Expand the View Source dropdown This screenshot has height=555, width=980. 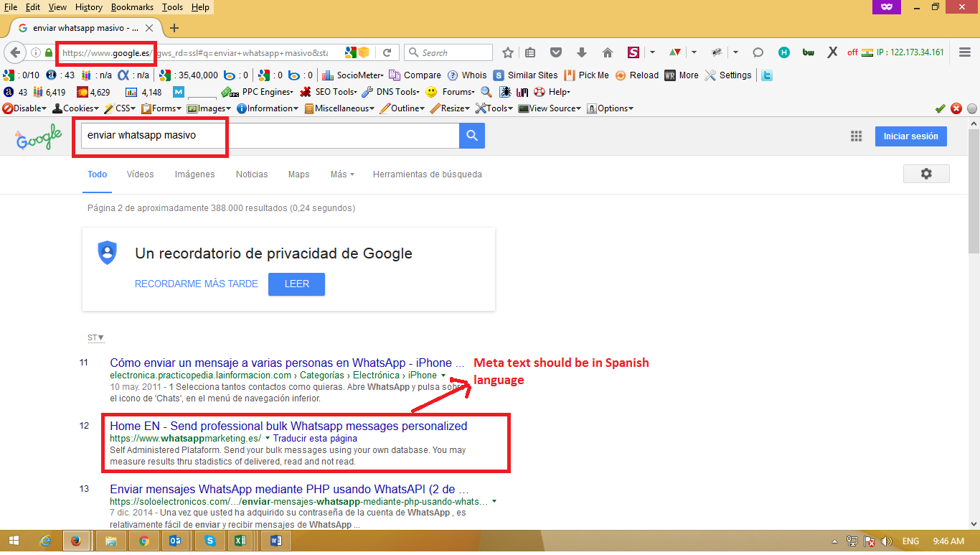click(551, 108)
